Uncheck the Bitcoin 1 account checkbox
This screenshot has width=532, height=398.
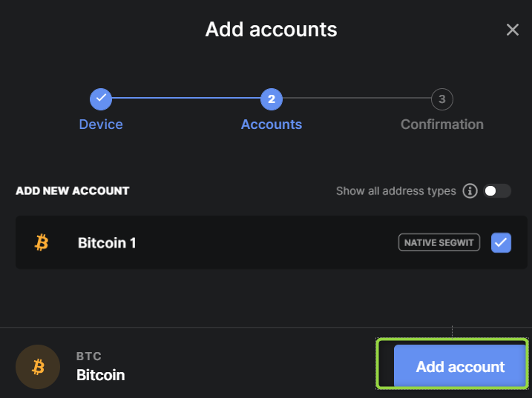(501, 242)
